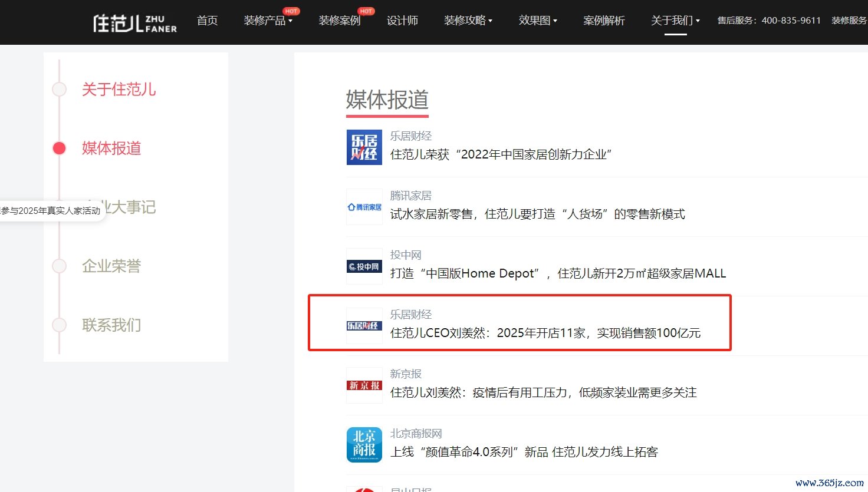Click the 售后服务 400-835-9611 phone number
Image resolution: width=868 pixels, height=492 pixels.
tap(769, 21)
